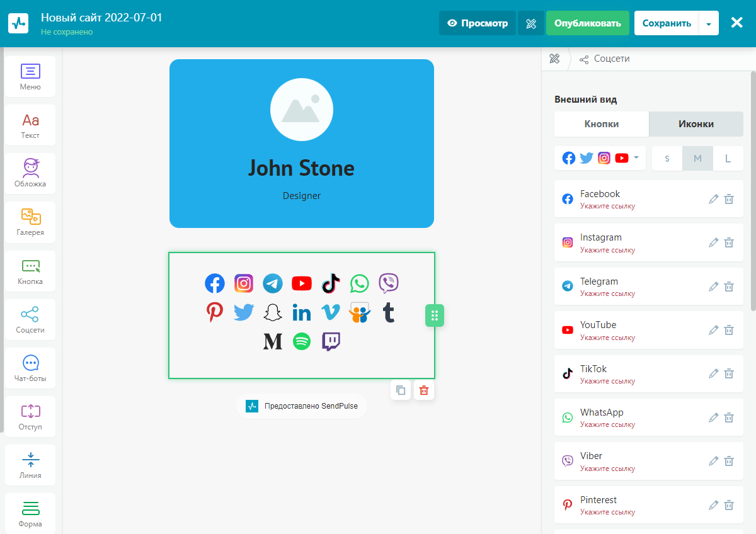This screenshot has height=534, width=756.
Task: Edit the Instagram link entry
Action: 713,242
